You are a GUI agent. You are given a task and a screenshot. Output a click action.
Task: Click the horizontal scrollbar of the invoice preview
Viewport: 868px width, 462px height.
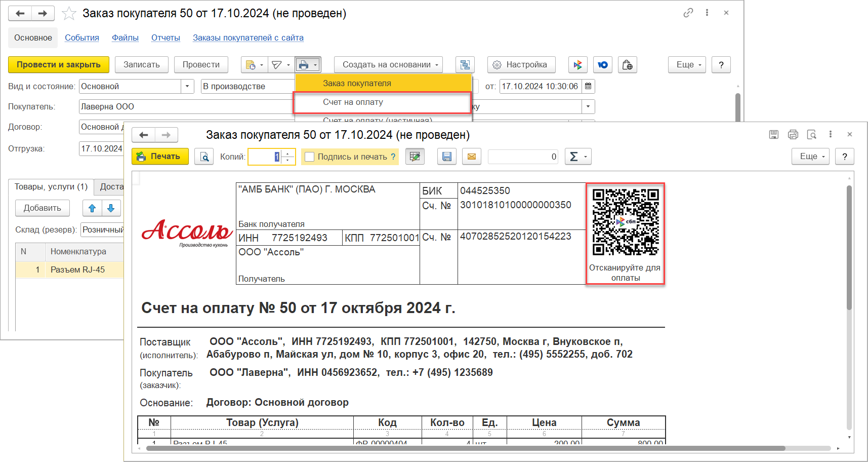tap(465, 448)
